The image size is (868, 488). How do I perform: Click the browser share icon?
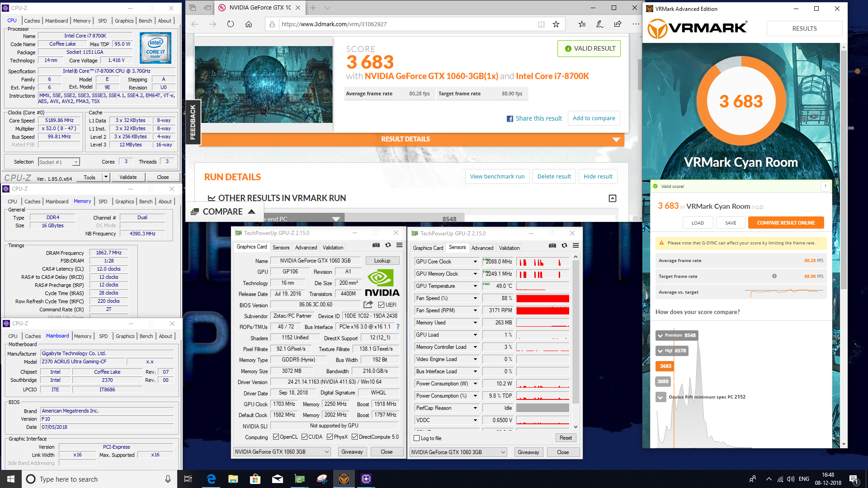[x=618, y=24]
